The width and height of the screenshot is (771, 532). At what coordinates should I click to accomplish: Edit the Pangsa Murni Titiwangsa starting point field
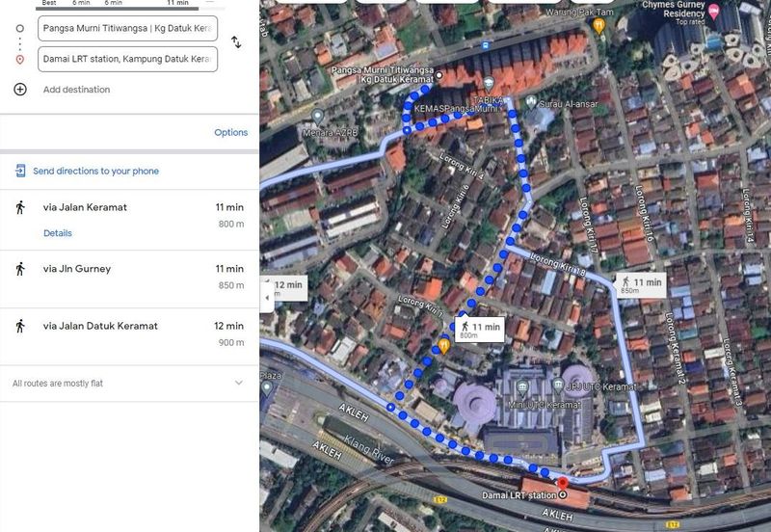tap(128, 29)
